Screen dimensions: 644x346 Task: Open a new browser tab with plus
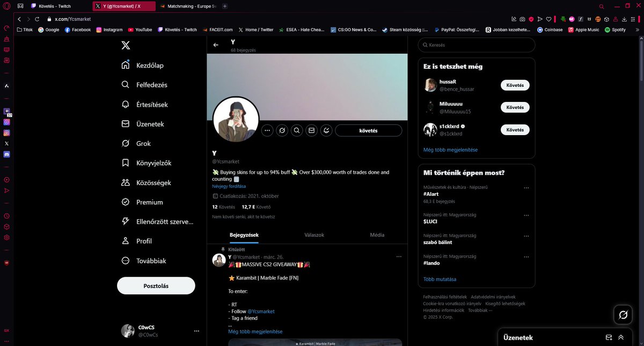(225, 6)
